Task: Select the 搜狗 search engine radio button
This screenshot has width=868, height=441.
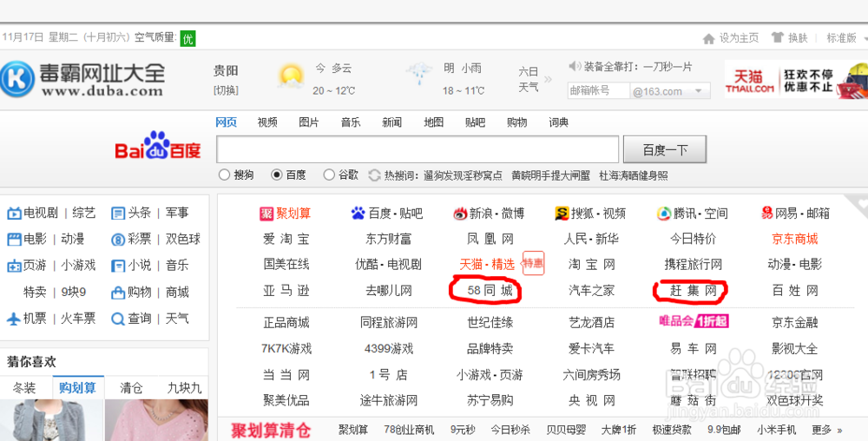Action: (x=224, y=175)
